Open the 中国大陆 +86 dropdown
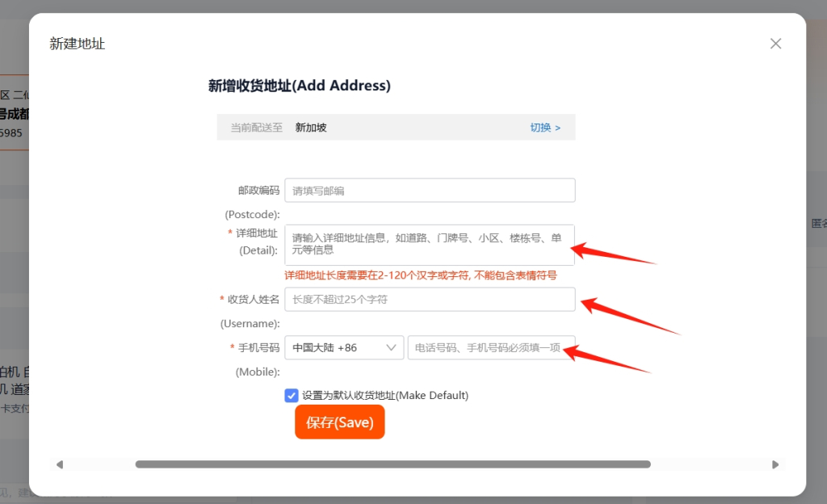This screenshot has height=504, width=827. (344, 347)
